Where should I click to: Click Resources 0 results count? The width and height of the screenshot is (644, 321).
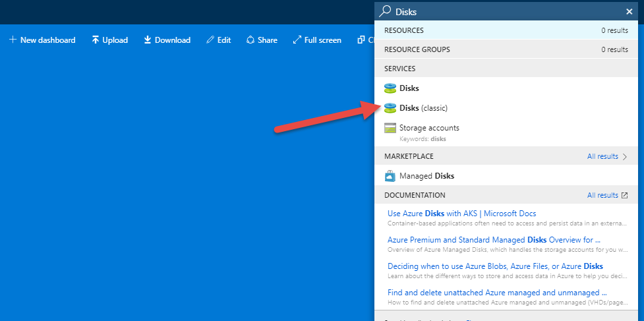point(614,30)
